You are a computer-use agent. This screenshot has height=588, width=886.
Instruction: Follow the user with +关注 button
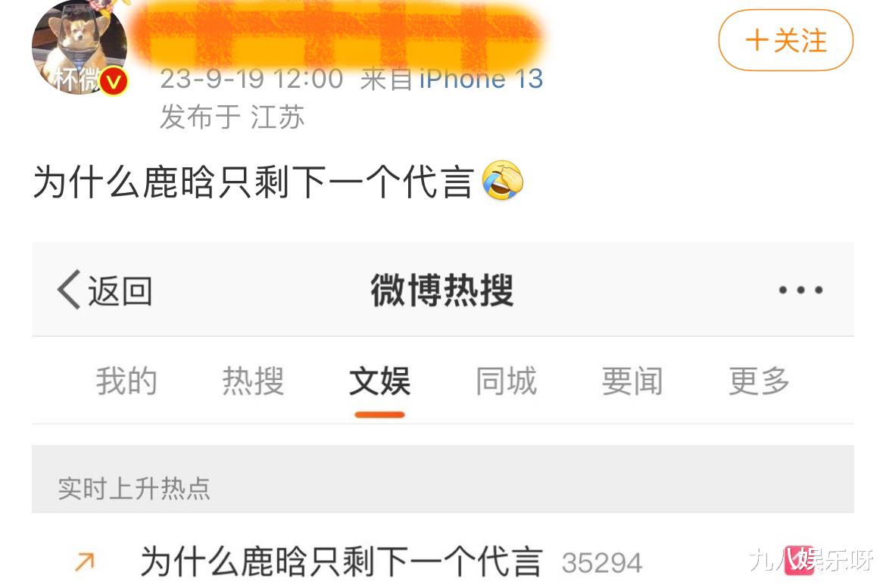pos(785,41)
